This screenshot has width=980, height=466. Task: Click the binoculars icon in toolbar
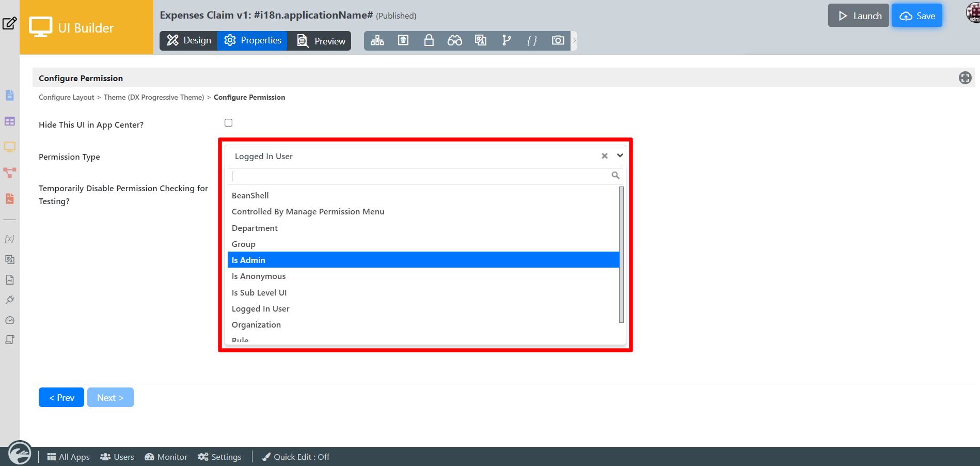(x=454, y=40)
